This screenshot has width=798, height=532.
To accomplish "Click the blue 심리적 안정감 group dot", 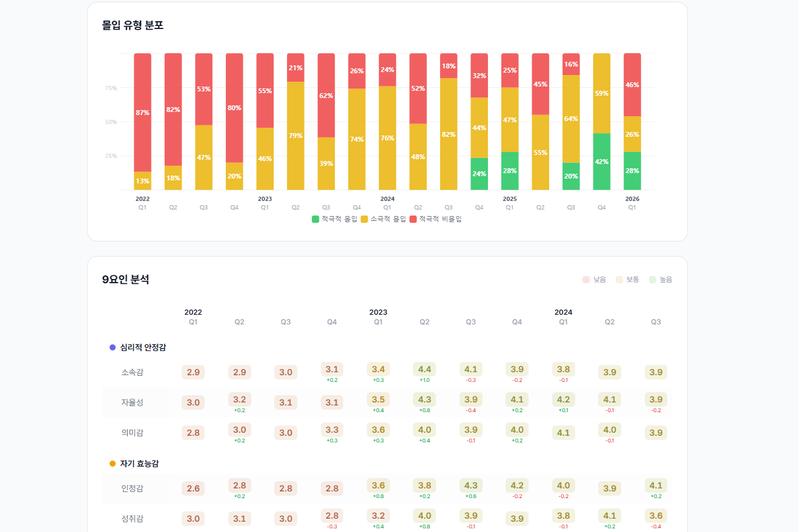I will [113, 347].
